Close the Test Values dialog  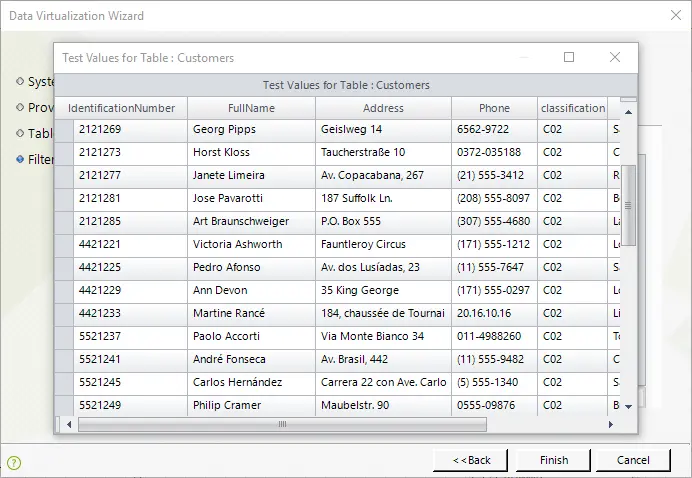point(615,57)
